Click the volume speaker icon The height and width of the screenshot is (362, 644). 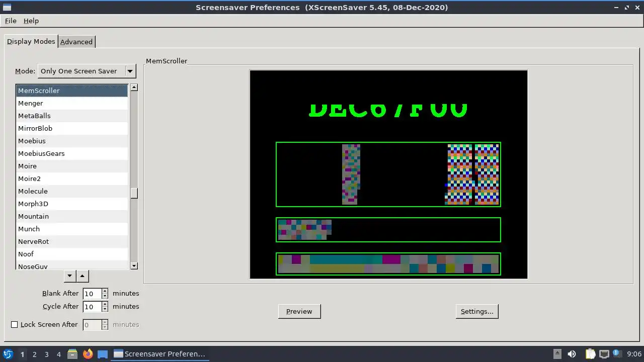pos(572,354)
